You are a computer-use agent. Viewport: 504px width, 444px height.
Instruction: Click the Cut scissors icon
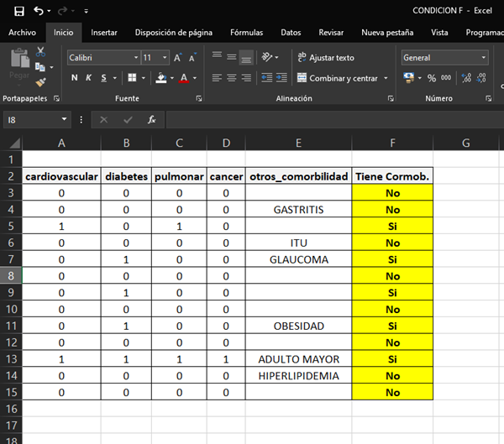[40, 52]
